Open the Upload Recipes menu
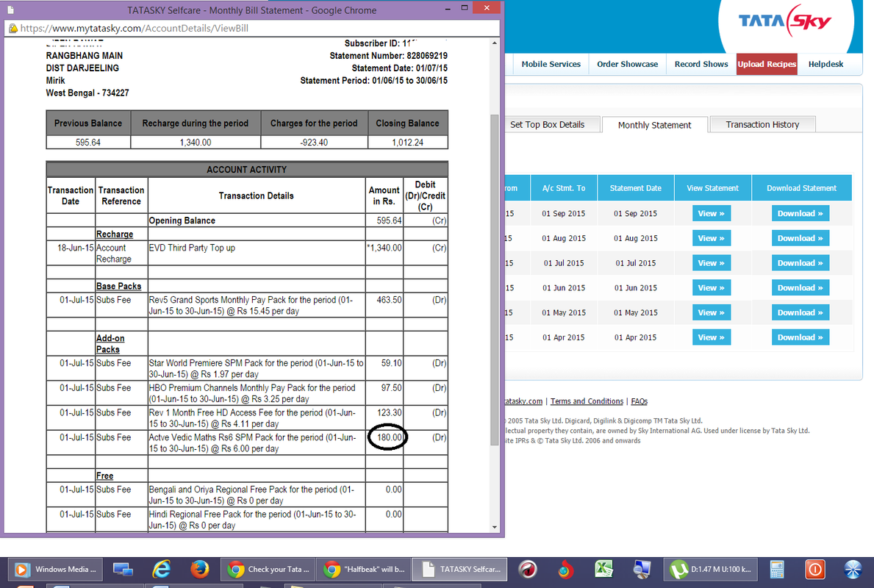The height and width of the screenshot is (588, 874). 767,64
